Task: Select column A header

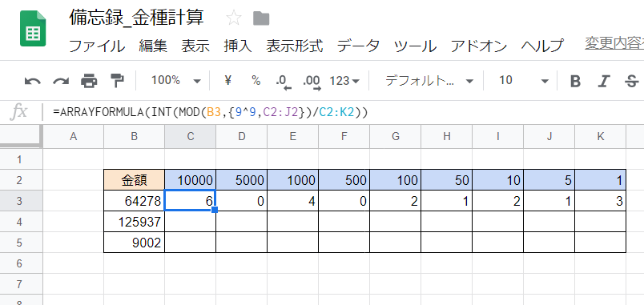Action: (73, 137)
